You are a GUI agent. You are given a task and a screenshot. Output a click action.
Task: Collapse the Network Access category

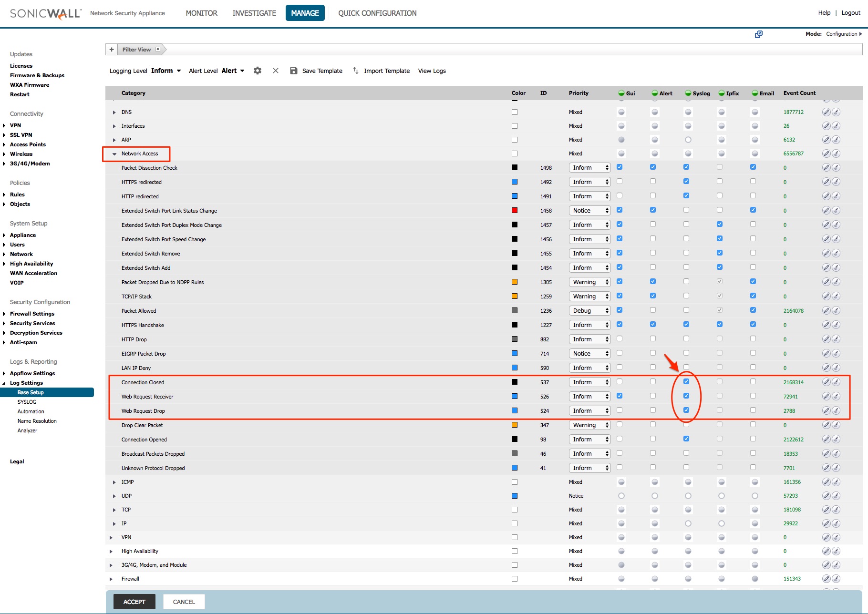click(x=114, y=154)
